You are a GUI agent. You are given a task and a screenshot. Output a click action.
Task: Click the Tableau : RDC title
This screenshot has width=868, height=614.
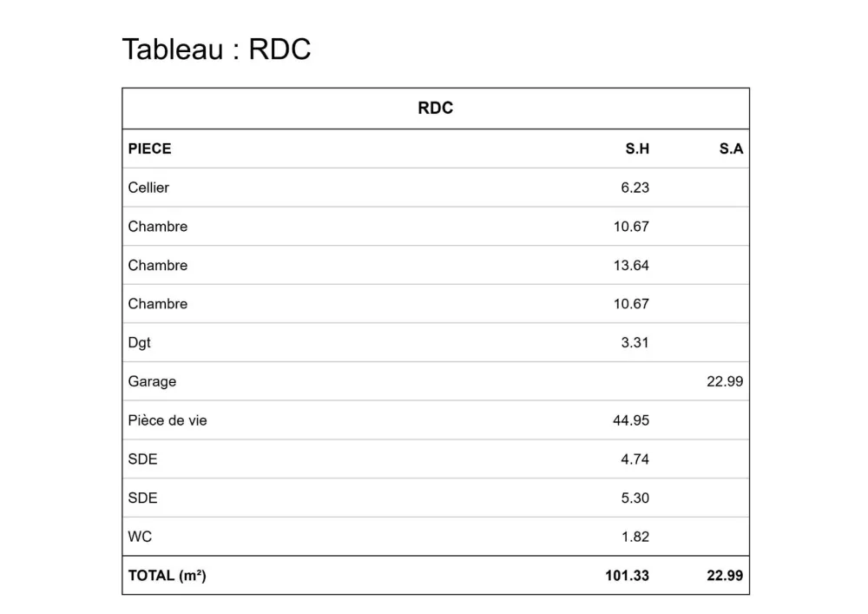[x=216, y=50]
